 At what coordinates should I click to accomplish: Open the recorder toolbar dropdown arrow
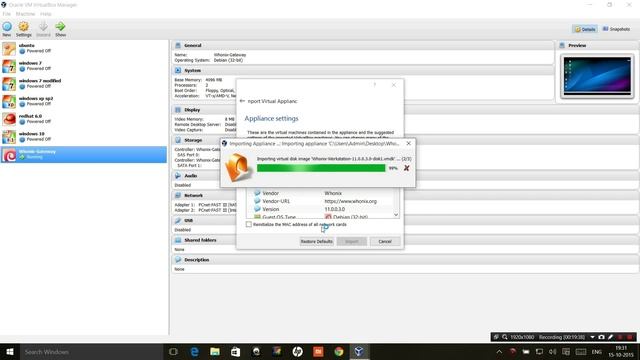pos(592,337)
